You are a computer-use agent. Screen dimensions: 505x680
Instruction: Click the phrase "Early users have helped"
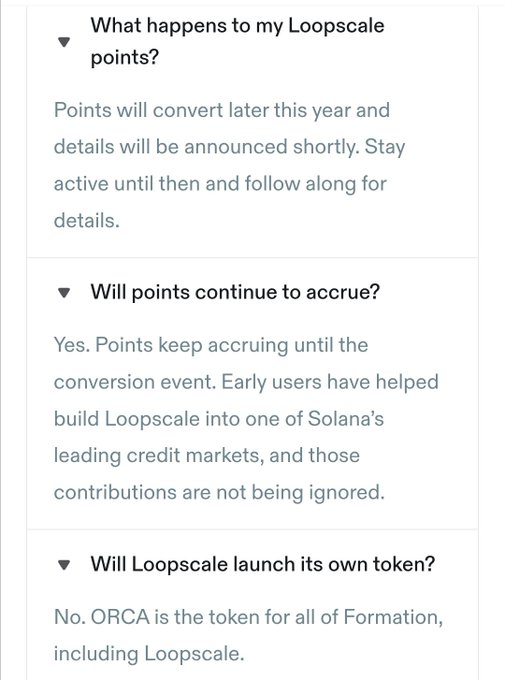(x=330, y=382)
